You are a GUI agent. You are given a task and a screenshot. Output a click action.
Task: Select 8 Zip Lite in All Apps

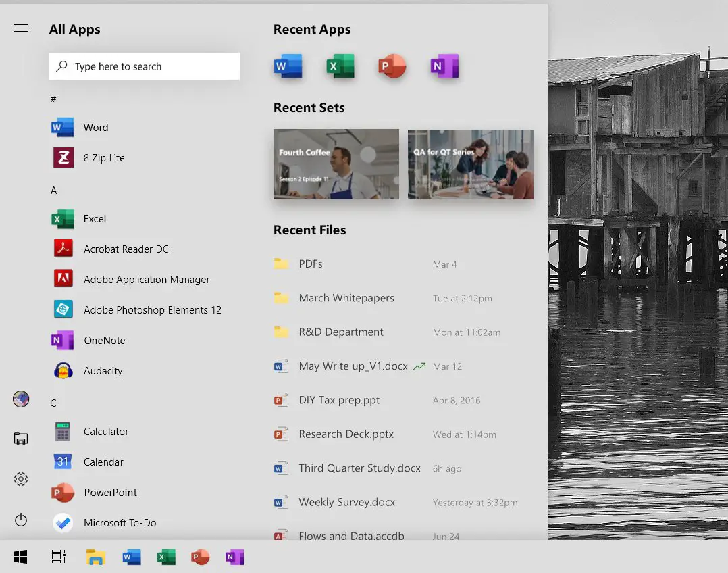tap(104, 158)
